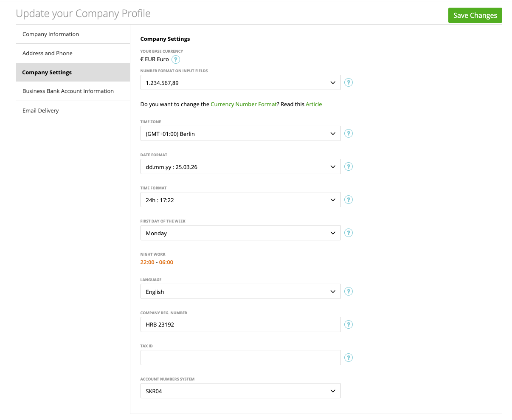Click help icon next to Number Format
Screen dimensions: 512x420
pyautogui.click(x=348, y=82)
